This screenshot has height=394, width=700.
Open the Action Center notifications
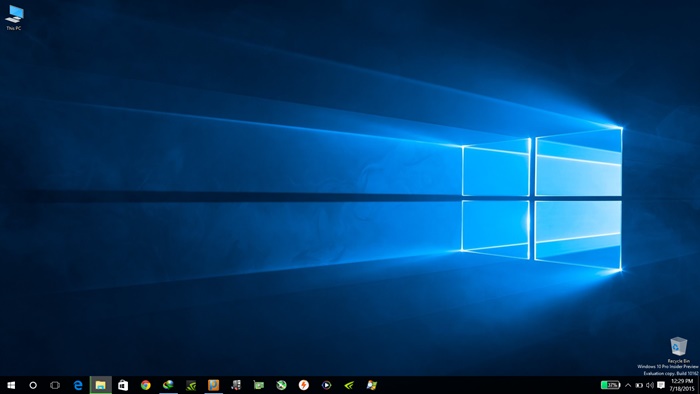point(661,385)
